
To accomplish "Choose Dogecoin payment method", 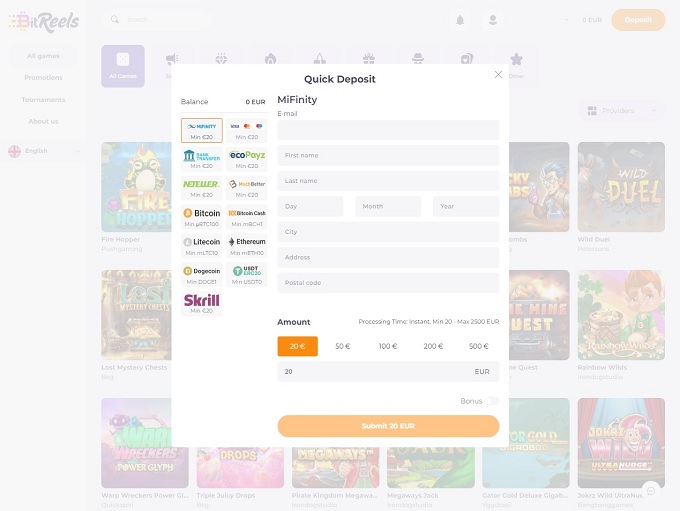I will [x=202, y=274].
